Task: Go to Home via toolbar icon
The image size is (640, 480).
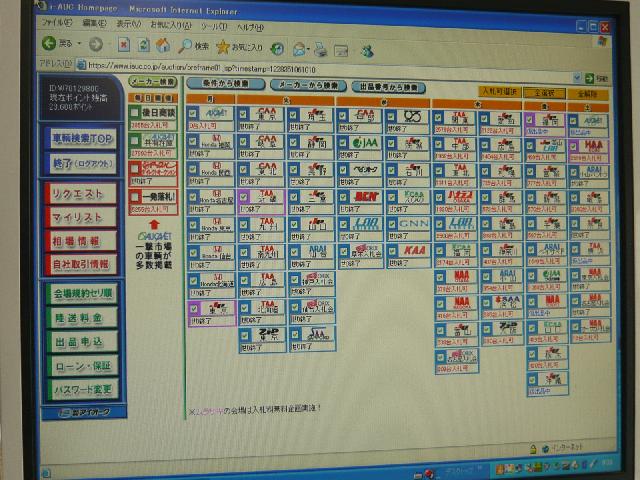Action: (x=163, y=45)
